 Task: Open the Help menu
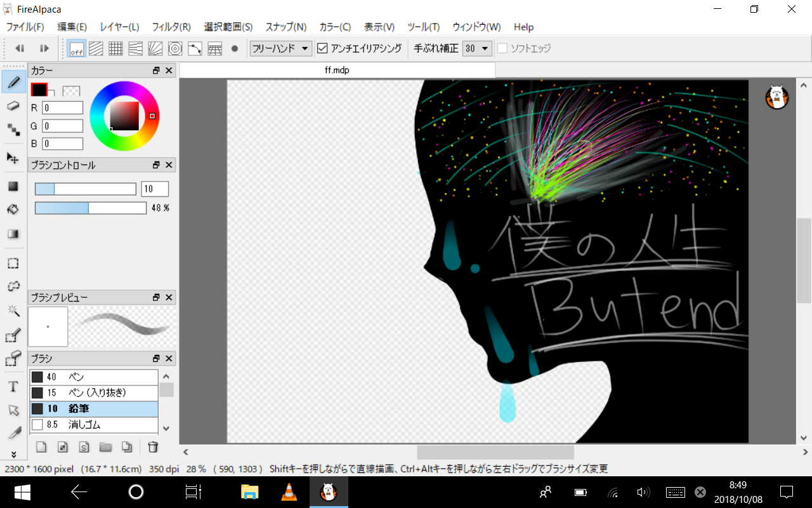(x=523, y=27)
